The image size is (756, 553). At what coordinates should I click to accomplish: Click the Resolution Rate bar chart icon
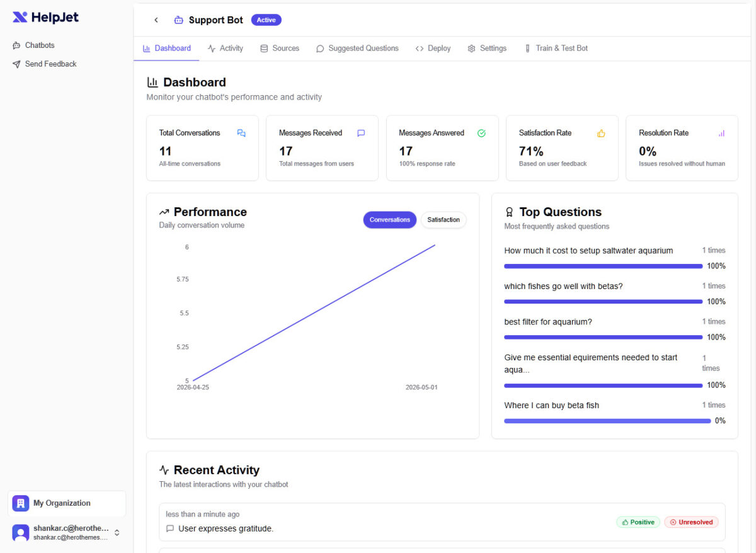click(721, 133)
